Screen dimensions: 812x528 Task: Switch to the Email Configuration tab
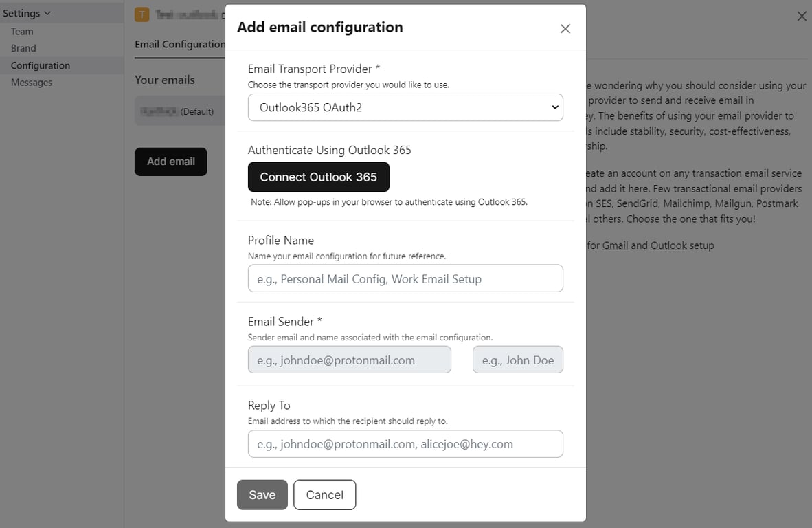click(x=180, y=44)
